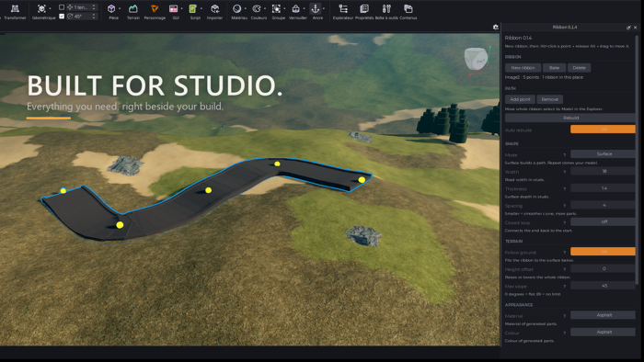Open the Boîte à outils
The height and width of the screenshot is (362, 644).
coord(386,11)
